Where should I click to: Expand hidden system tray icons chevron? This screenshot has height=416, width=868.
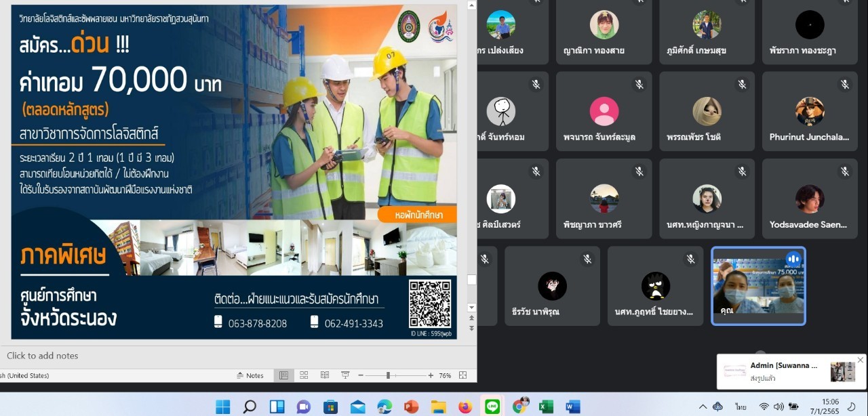(x=703, y=407)
